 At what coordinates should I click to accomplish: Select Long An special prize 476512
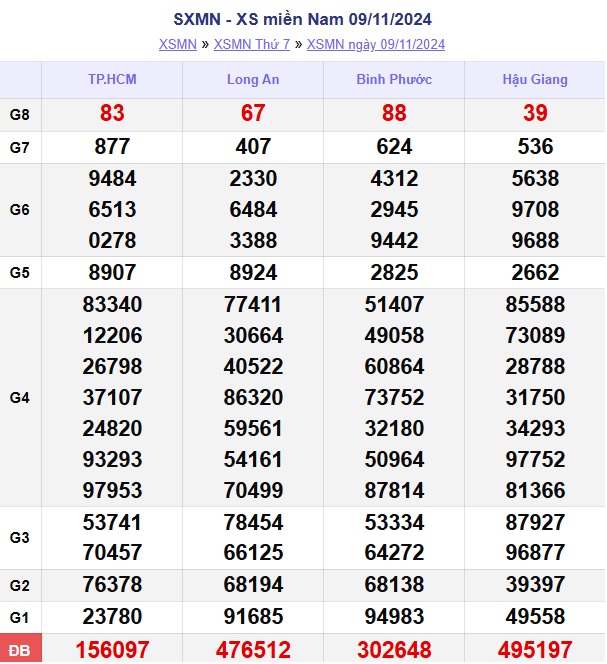253,649
